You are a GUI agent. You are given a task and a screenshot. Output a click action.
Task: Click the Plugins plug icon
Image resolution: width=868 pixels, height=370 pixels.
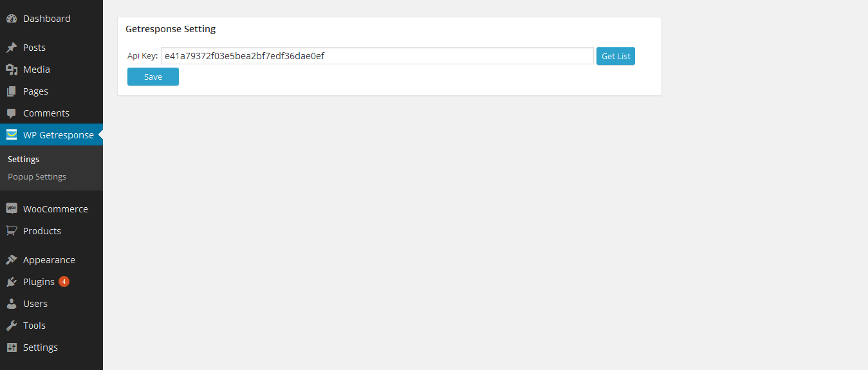coord(12,282)
